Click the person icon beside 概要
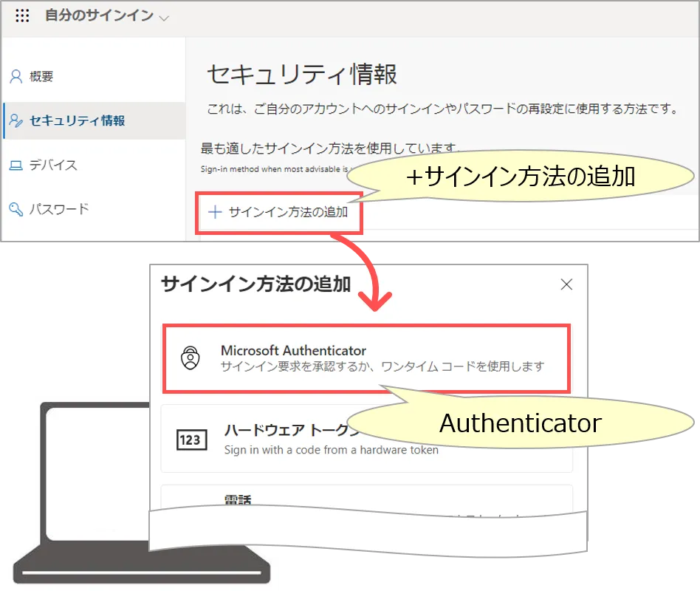 (16, 77)
